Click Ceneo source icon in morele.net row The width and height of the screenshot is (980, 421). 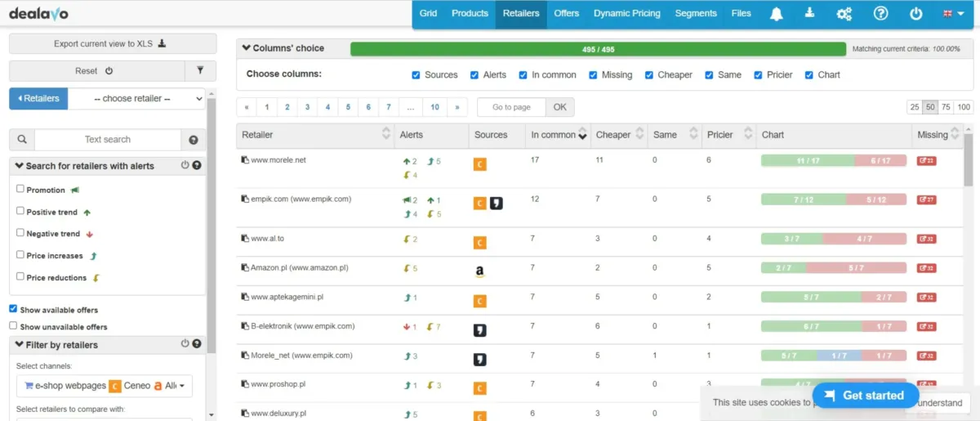point(480,164)
